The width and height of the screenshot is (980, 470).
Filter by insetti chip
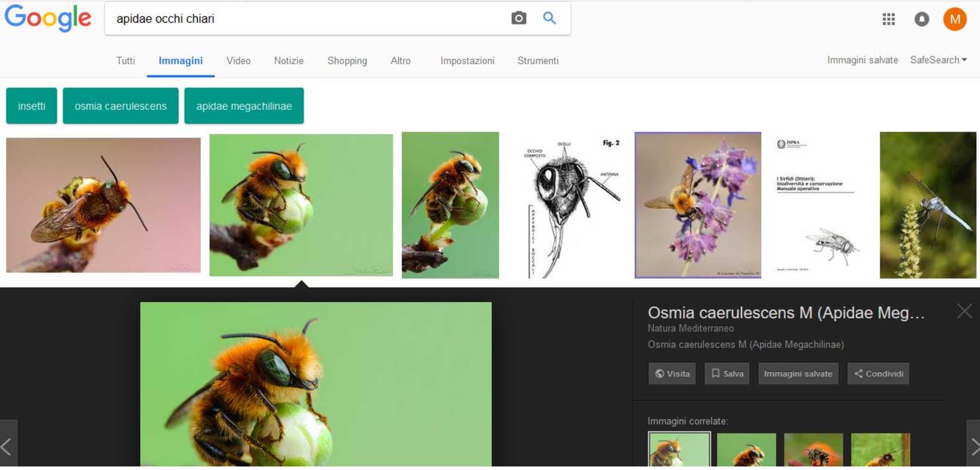[x=31, y=106]
